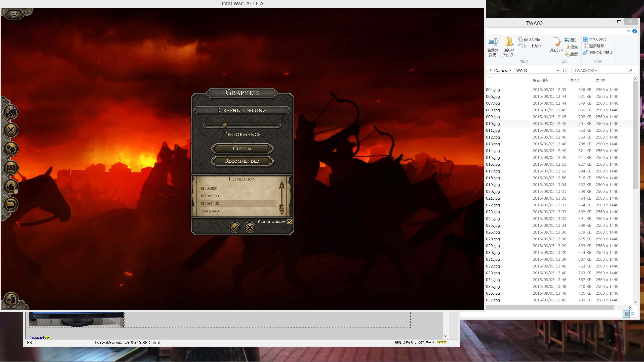Click the Games breadcrumb in address bar
The height and width of the screenshot is (362, 644).
coord(500,70)
